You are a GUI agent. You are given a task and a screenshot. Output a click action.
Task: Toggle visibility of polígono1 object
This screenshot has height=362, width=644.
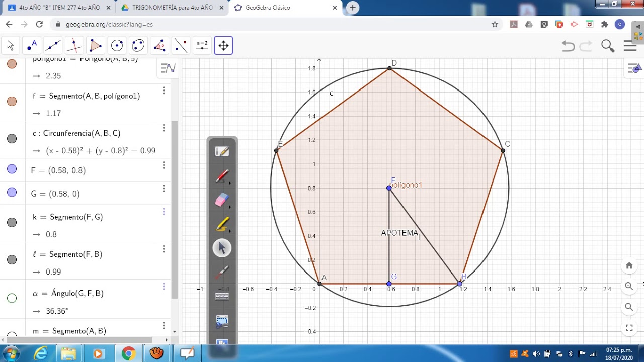click(12, 64)
